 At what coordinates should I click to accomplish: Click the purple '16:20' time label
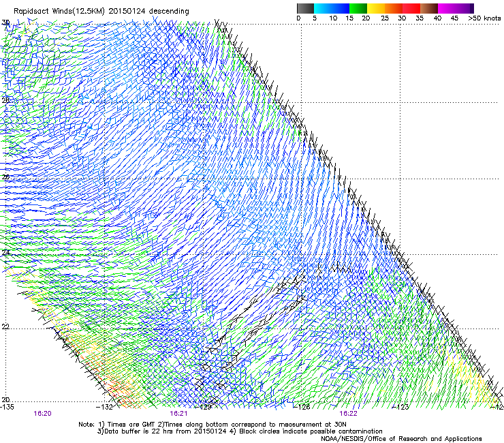[42, 414]
